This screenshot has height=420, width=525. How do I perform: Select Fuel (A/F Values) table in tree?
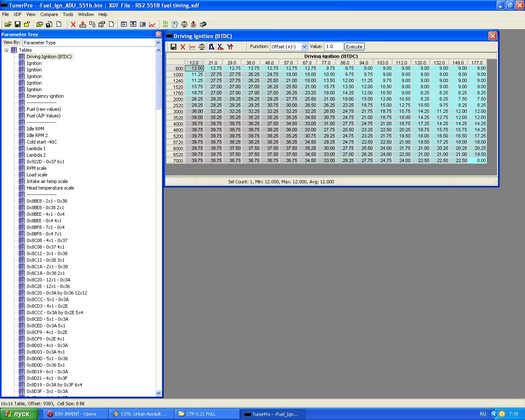coord(43,116)
